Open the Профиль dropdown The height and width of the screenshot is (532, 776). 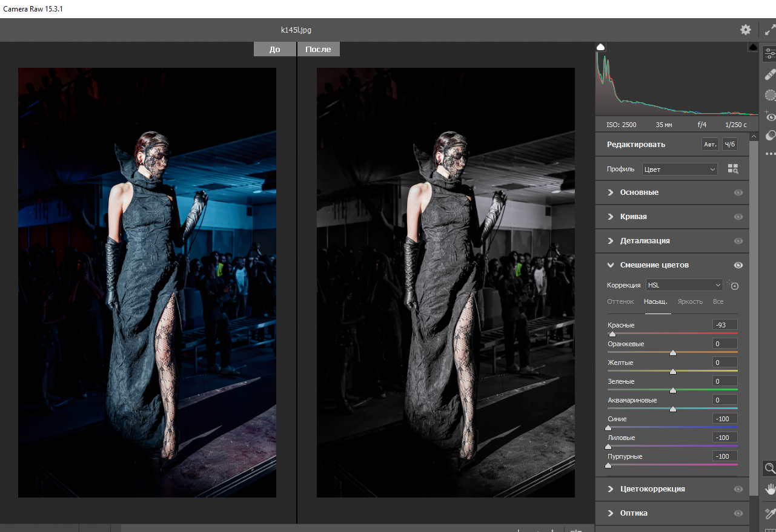679,169
